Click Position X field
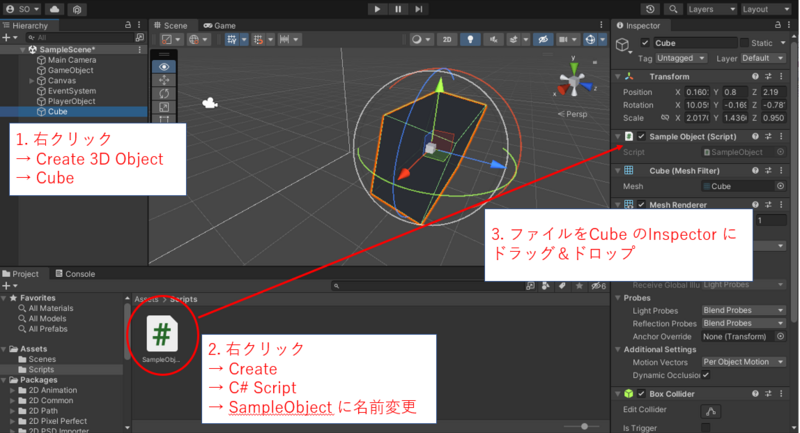 coord(697,92)
